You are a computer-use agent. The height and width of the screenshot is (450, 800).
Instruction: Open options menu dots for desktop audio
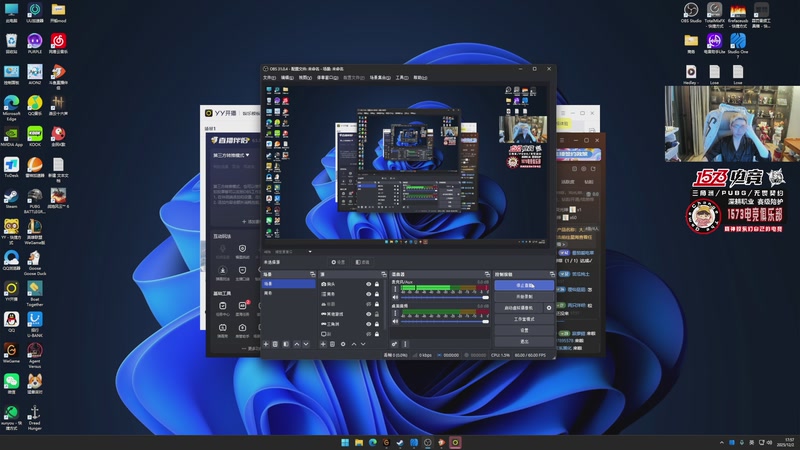click(395, 313)
